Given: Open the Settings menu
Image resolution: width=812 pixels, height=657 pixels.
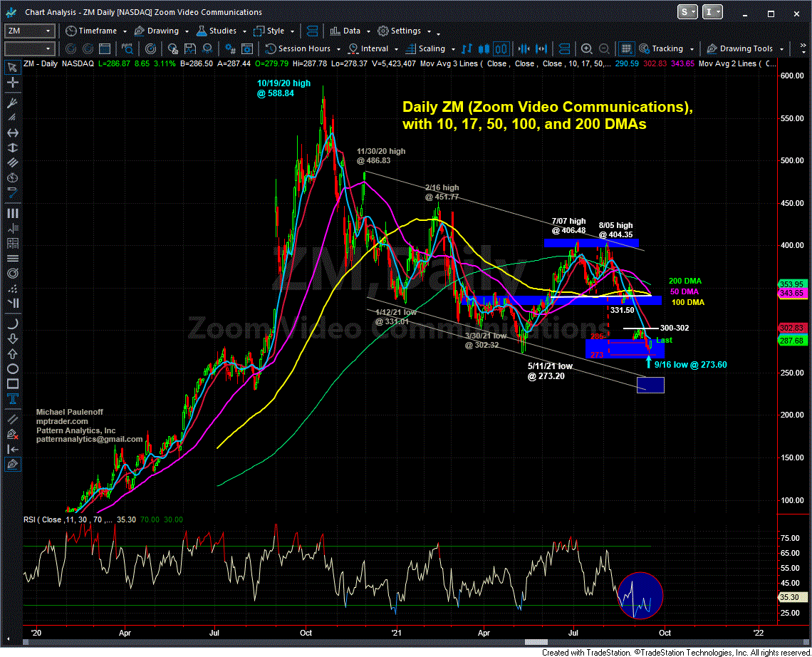Looking at the screenshot, I should pyautogui.click(x=405, y=31).
